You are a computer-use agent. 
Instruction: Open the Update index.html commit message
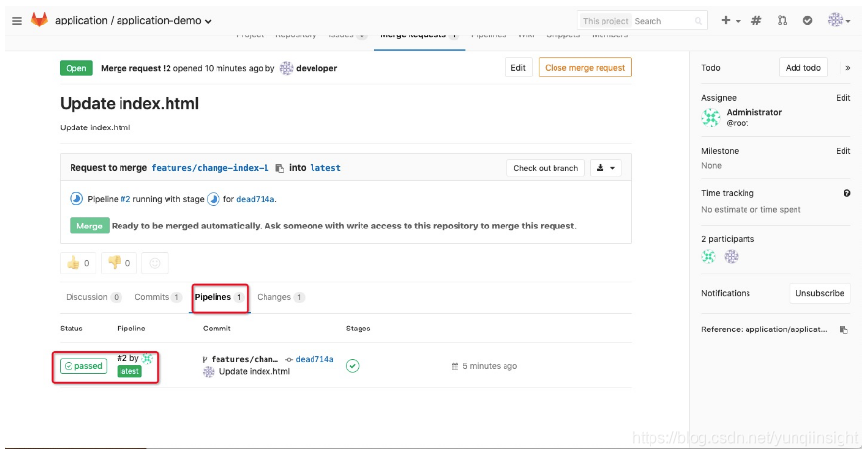click(x=254, y=372)
